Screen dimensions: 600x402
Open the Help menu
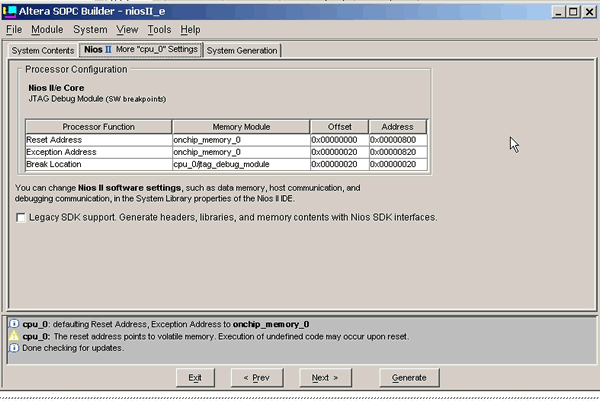(x=190, y=29)
